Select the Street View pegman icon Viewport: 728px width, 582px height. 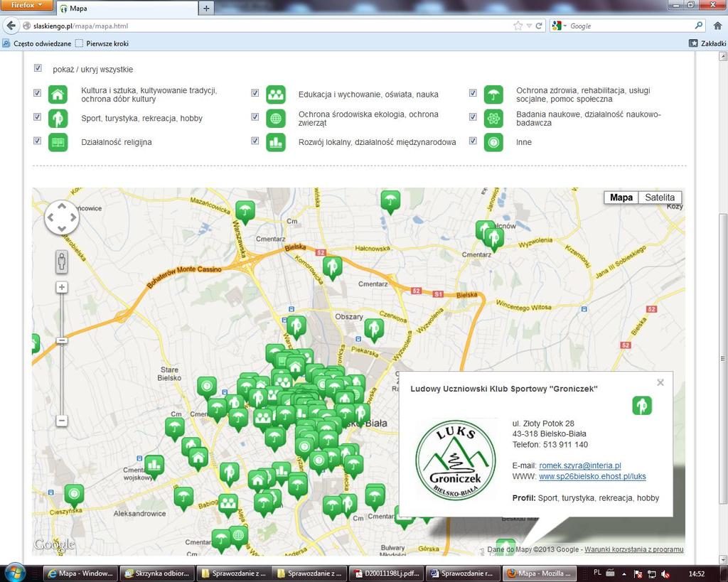click(62, 262)
